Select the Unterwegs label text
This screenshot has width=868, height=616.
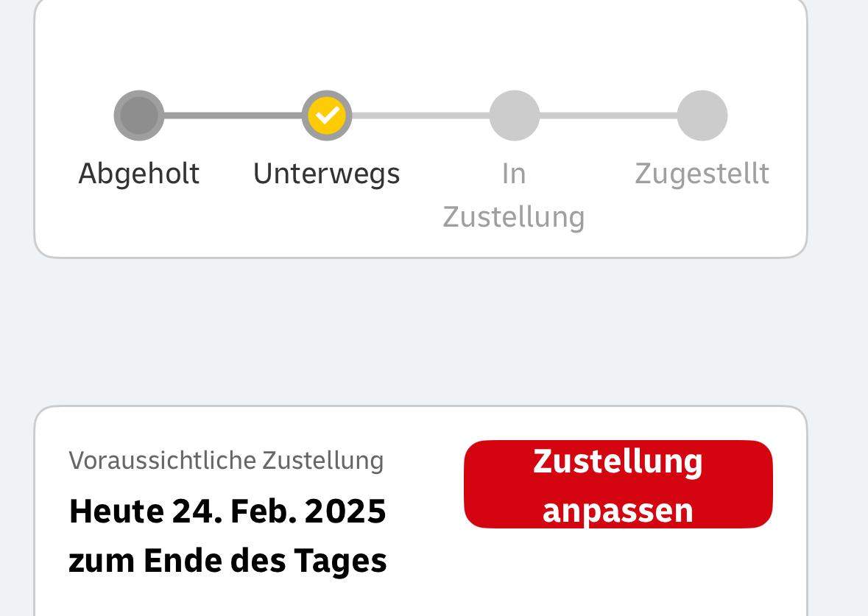tap(327, 173)
